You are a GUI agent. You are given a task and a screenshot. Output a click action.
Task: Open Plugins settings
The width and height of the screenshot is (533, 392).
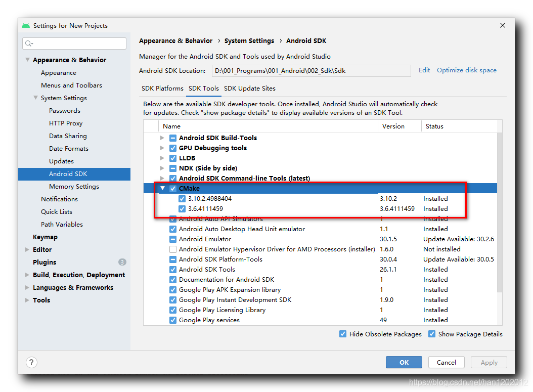coord(45,262)
